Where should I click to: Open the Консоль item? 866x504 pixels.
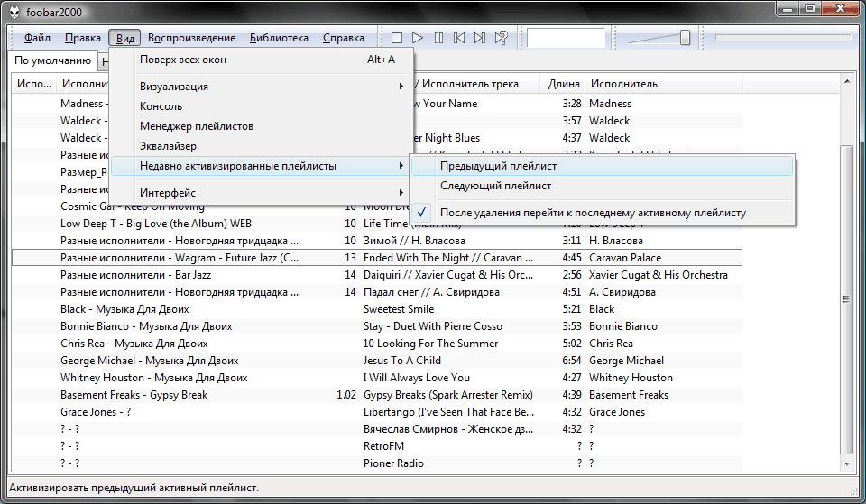262,106
